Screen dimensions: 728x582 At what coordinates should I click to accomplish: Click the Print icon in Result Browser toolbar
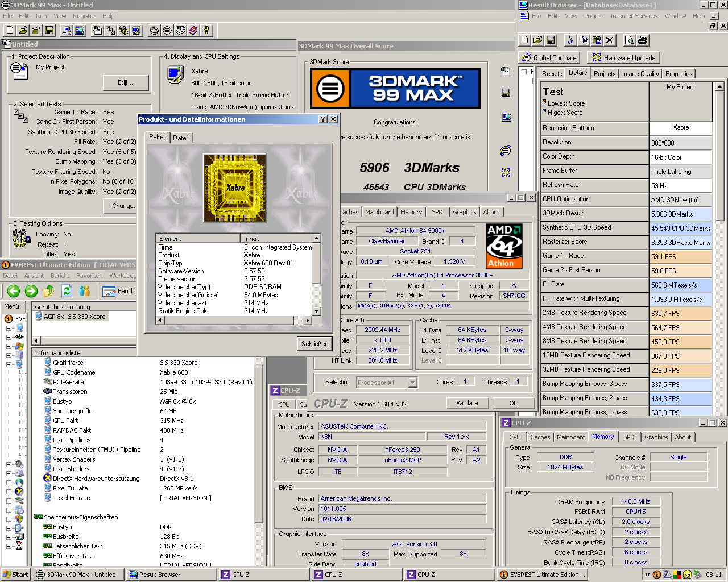[x=643, y=40]
